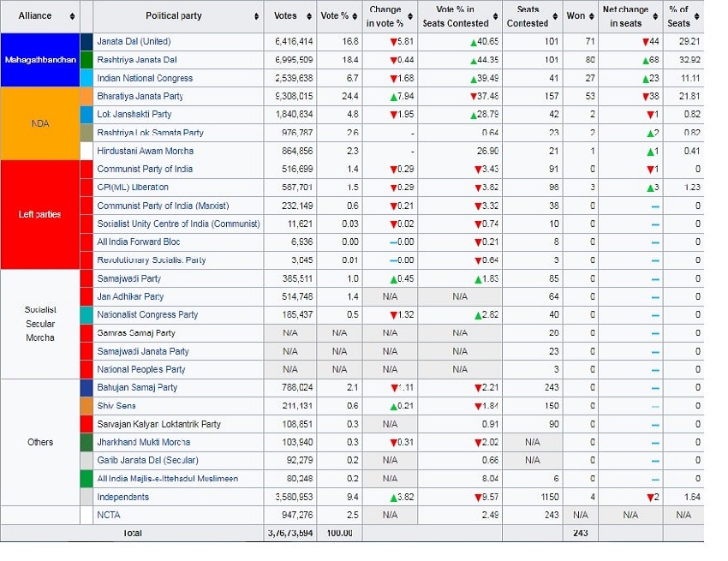Click the Left parties alliance cell
This screenshot has width=728, height=561.
40,215
